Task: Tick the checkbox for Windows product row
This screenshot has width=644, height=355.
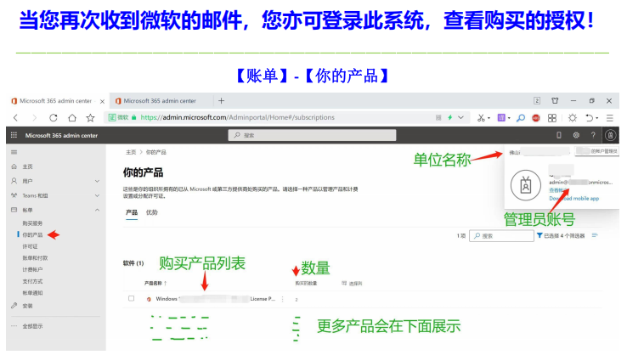Action: click(x=131, y=298)
